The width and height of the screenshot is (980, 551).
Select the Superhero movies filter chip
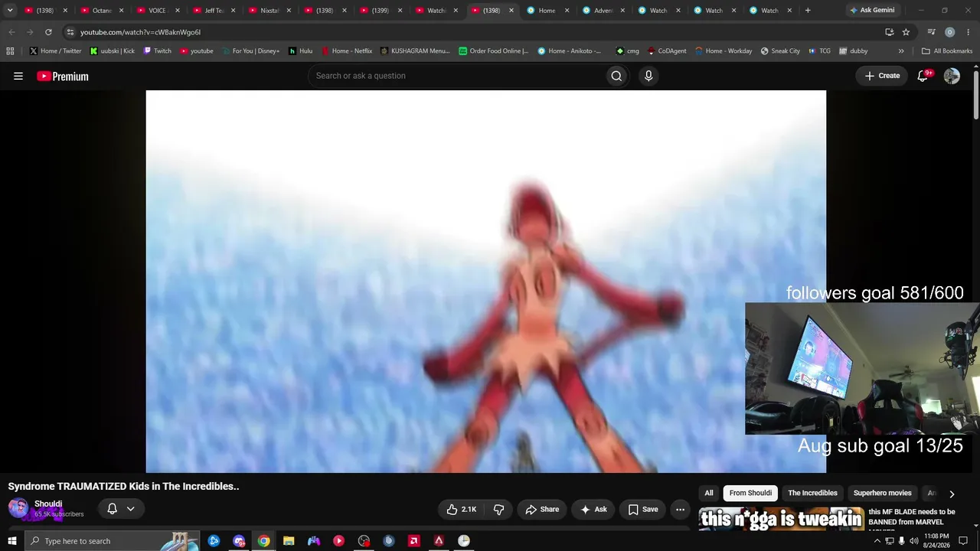[x=883, y=494]
